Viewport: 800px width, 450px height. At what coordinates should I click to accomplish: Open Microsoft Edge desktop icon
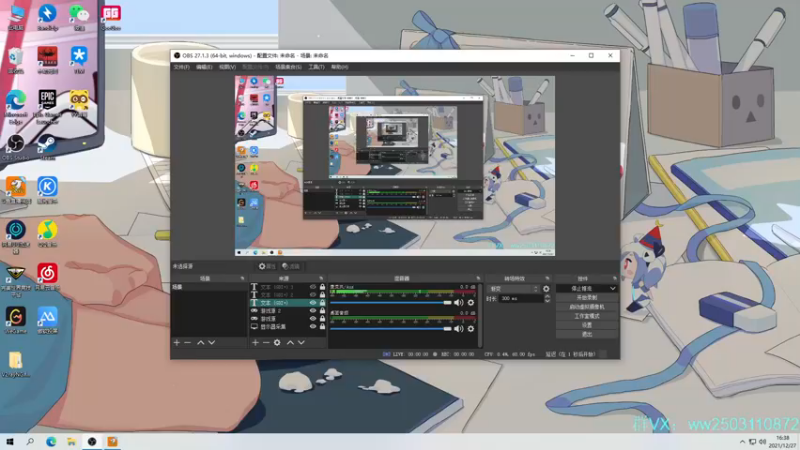click(x=15, y=107)
